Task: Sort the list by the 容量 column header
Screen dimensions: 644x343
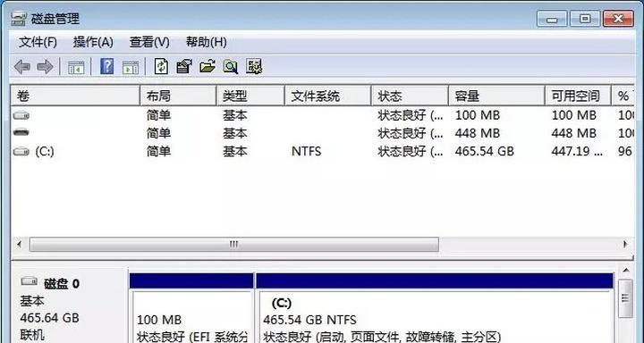Action: point(496,96)
